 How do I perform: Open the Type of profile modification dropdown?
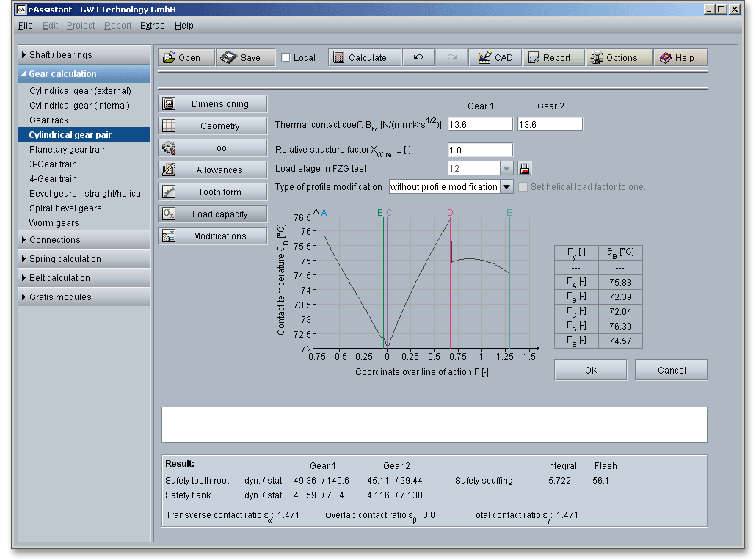[x=506, y=187]
